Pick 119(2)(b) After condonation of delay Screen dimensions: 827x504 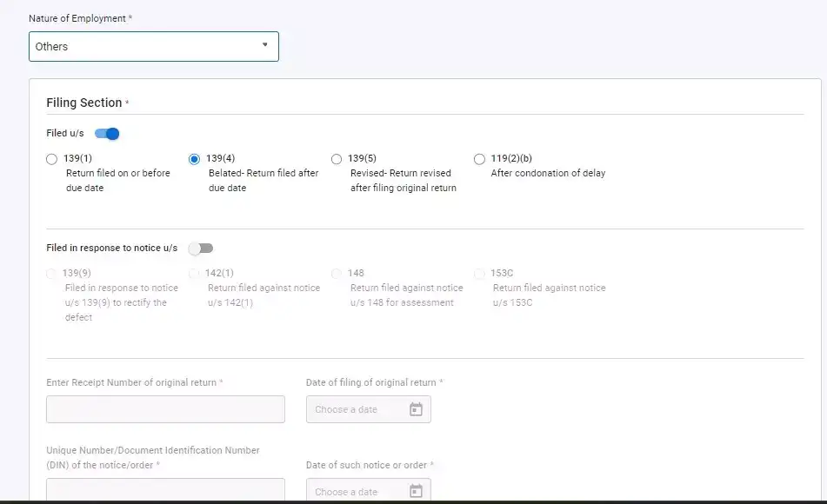tap(479, 159)
